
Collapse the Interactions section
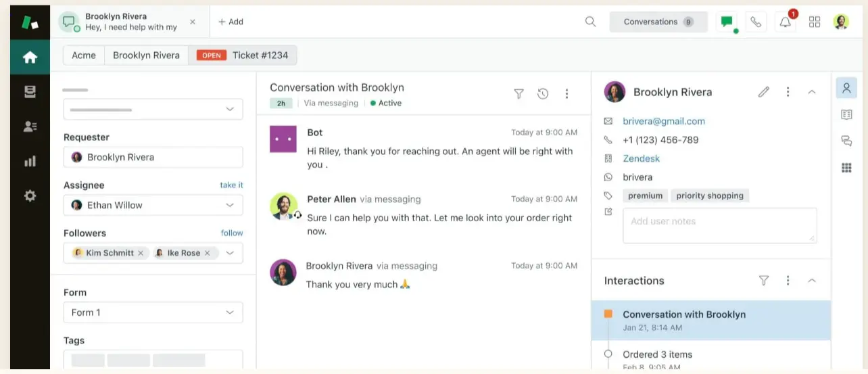coord(812,281)
